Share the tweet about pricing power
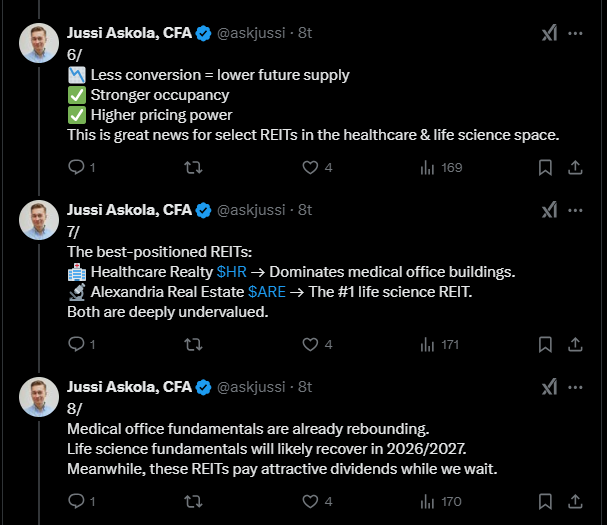607x525 pixels. point(575,168)
